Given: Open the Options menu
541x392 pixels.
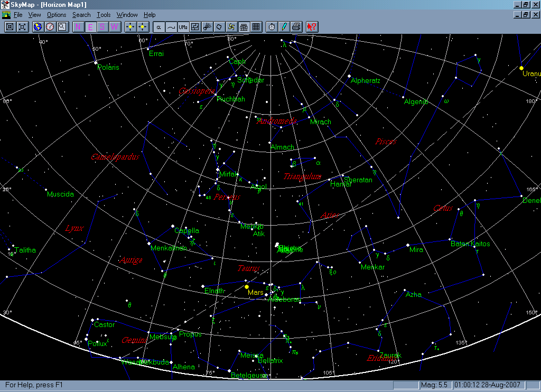Looking at the screenshot, I should [x=57, y=15].
